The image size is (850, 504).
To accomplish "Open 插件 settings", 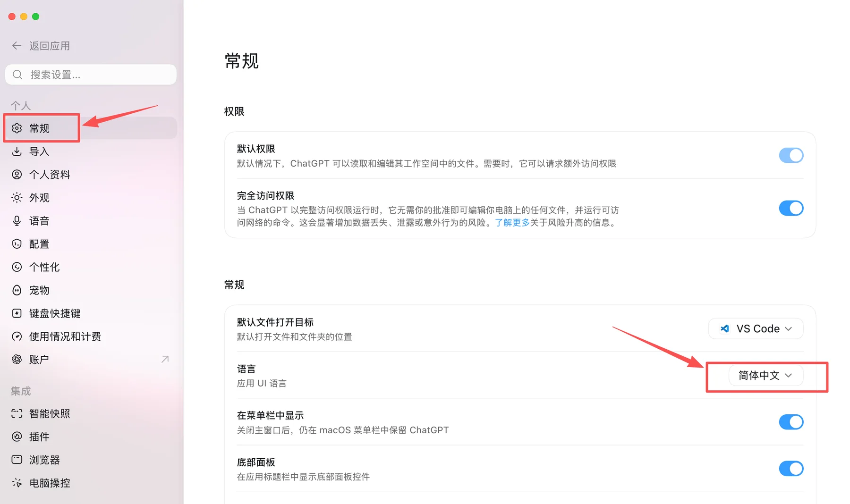I will point(91,437).
